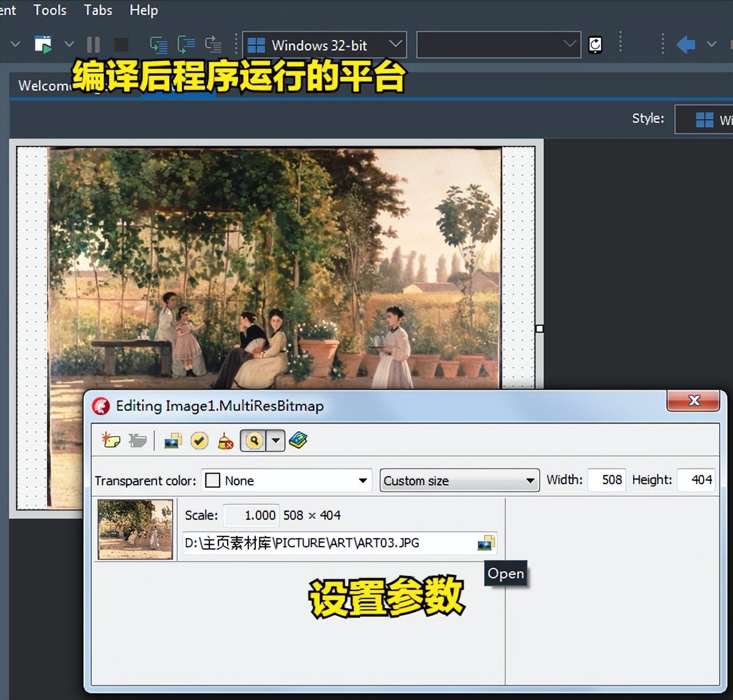This screenshot has width=733, height=700.
Task: Open the dropdown arrow preceding the Run icon
Action: (x=15, y=44)
